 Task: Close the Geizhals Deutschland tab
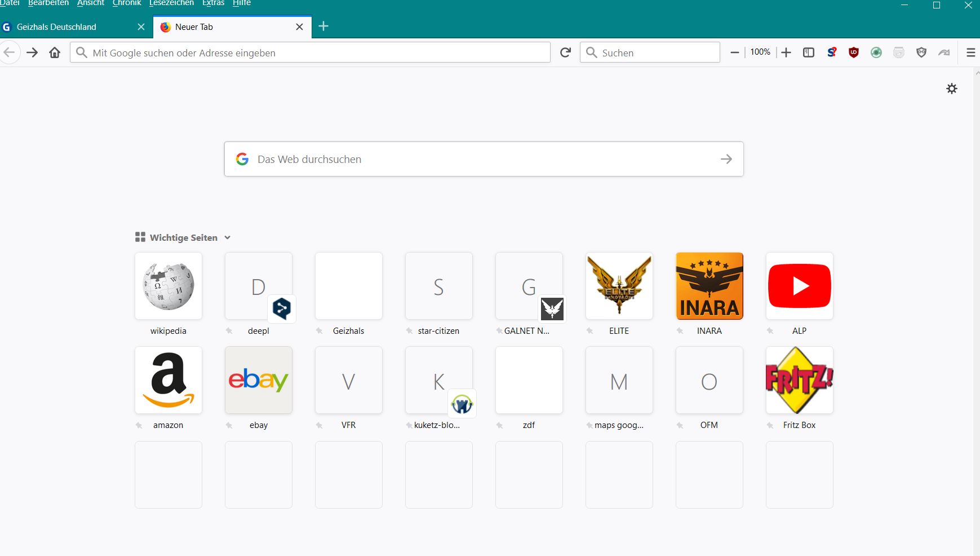click(141, 27)
